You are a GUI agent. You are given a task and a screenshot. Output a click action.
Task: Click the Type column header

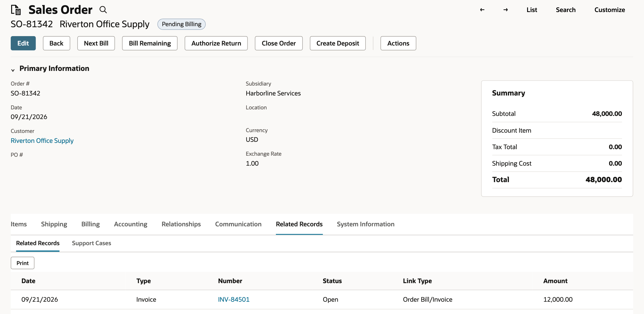[x=144, y=281]
